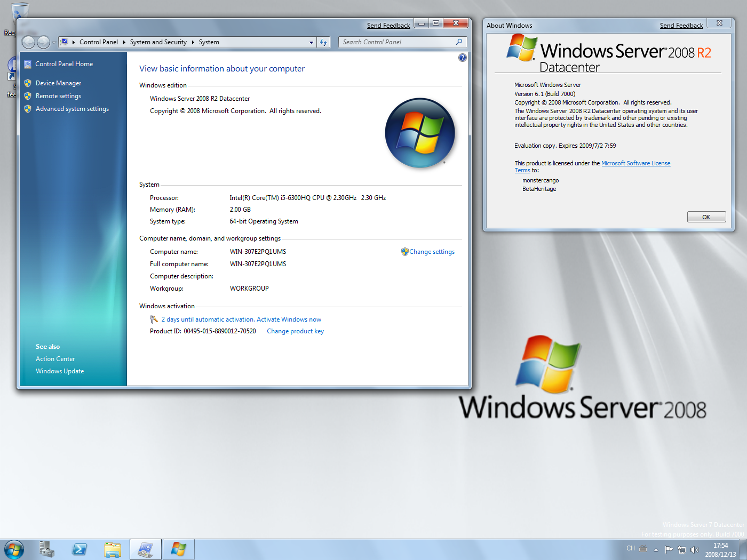Launch Server Manager from taskbar

pos(47,549)
